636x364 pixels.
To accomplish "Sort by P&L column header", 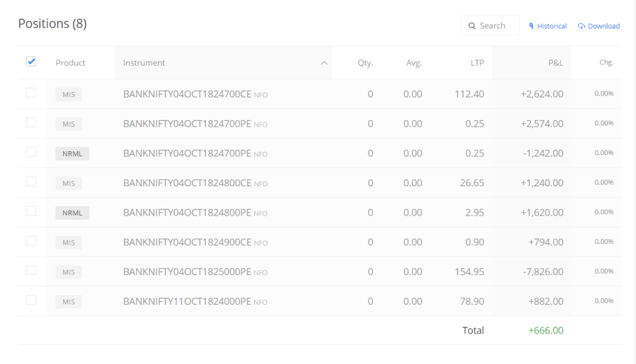I will pyautogui.click(x=556, y=63).
